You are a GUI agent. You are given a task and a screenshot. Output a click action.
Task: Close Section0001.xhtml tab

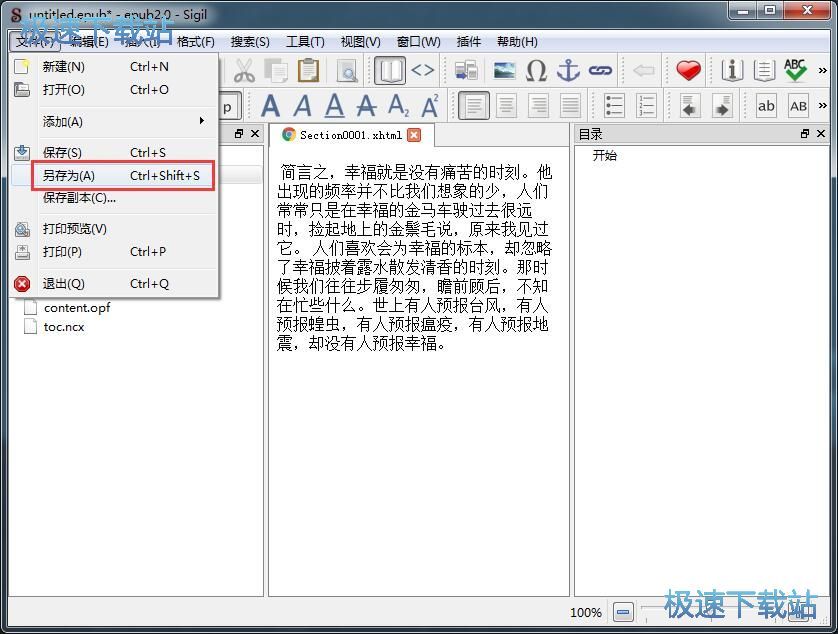(x=414, y=135)
